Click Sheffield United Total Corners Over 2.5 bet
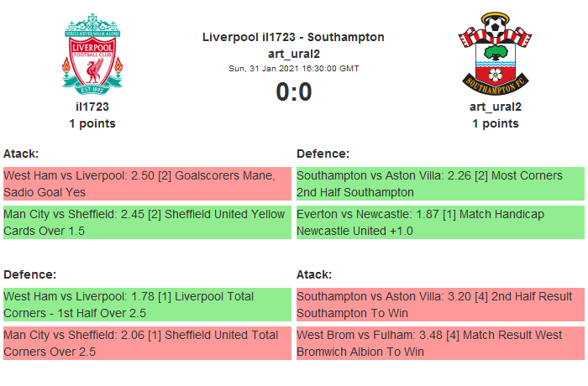 click(x=147, y=343)
